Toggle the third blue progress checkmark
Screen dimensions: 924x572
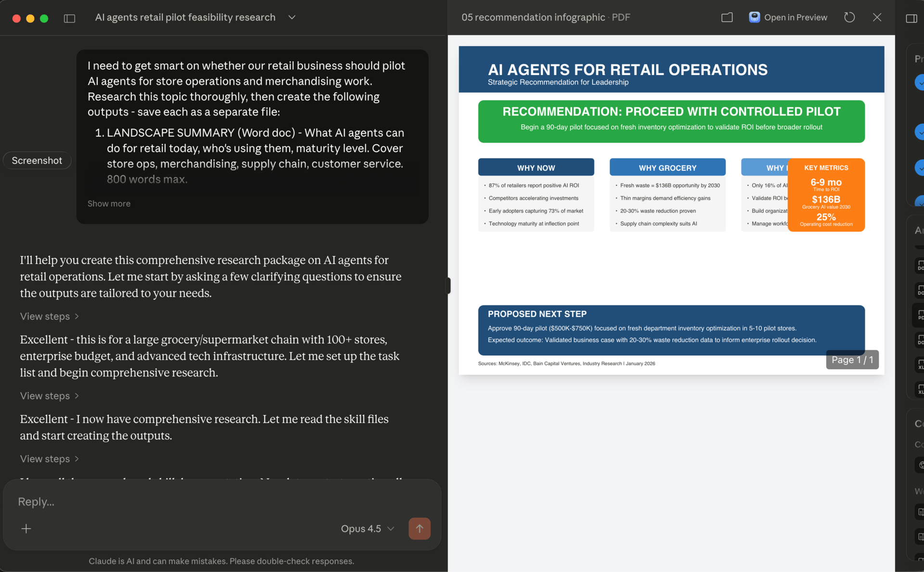click(x=920, y=168)
